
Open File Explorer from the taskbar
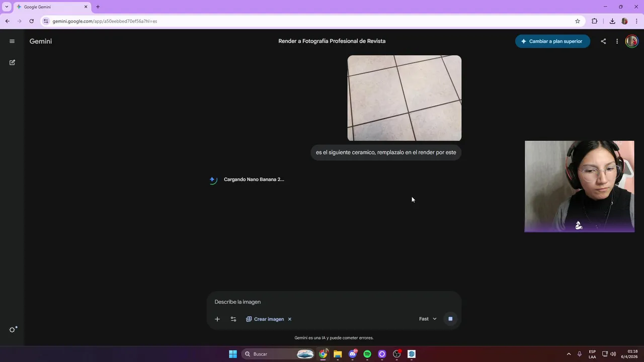tap(338, 354)
